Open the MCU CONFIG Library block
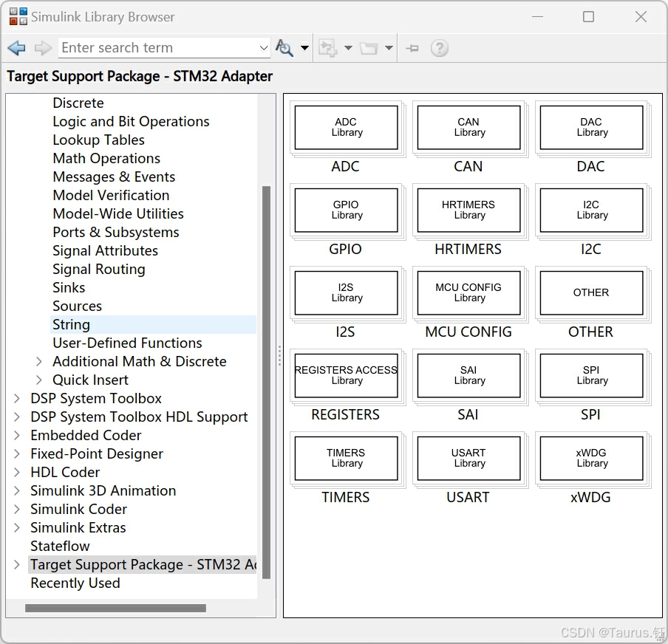Image resolution: width=668 pixels, height=644 pixels. click(468, 292)
